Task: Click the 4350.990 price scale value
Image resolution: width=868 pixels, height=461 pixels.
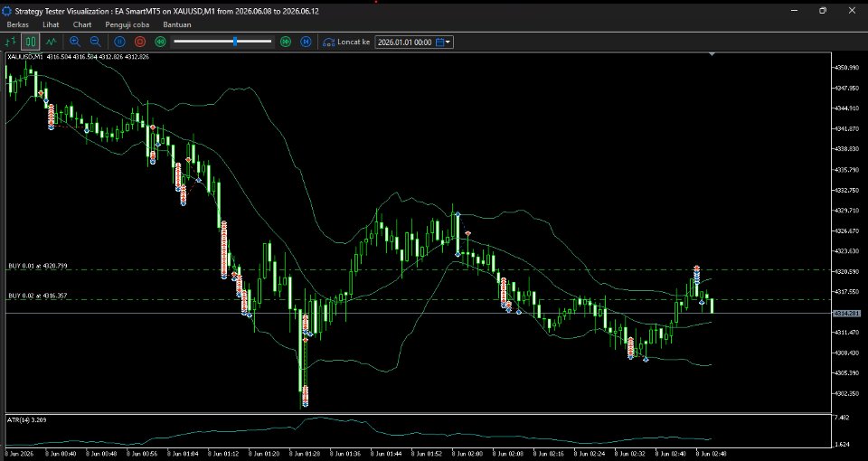Action: 846,68
